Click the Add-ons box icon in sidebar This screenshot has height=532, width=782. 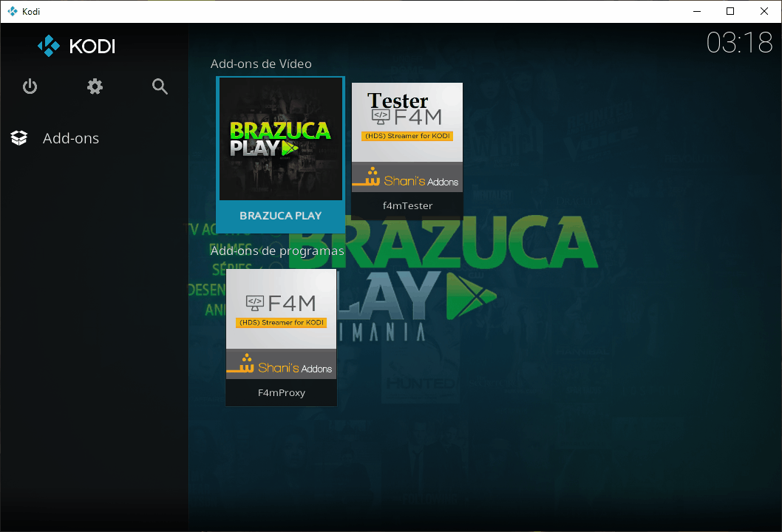coord(19,138)
